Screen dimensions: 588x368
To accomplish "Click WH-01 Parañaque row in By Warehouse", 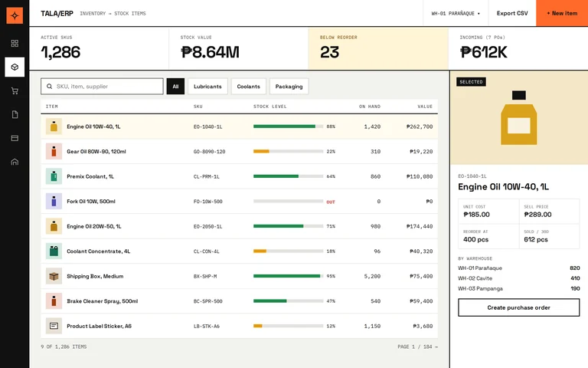I will pyautogui.click(x=518, y=268).
